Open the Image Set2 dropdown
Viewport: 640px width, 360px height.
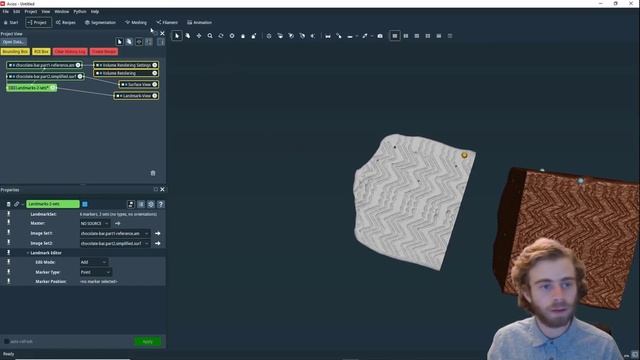click(115, 243)
